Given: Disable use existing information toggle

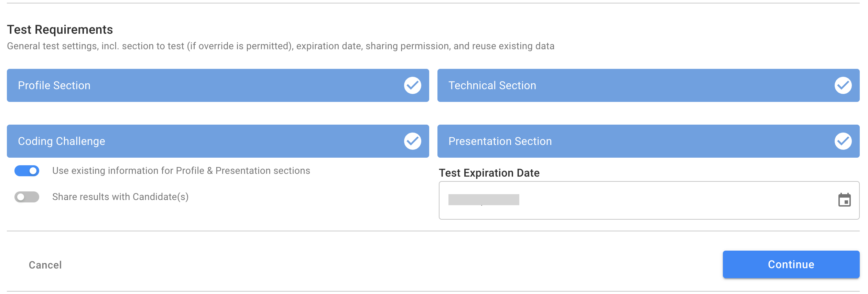Looking at the screenshot, I should pos(27,171).
